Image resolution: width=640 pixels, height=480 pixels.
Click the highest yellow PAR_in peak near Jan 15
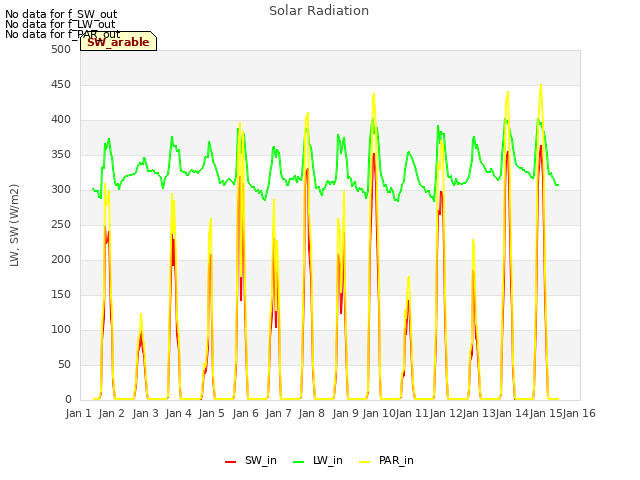(x=541, y=85)
